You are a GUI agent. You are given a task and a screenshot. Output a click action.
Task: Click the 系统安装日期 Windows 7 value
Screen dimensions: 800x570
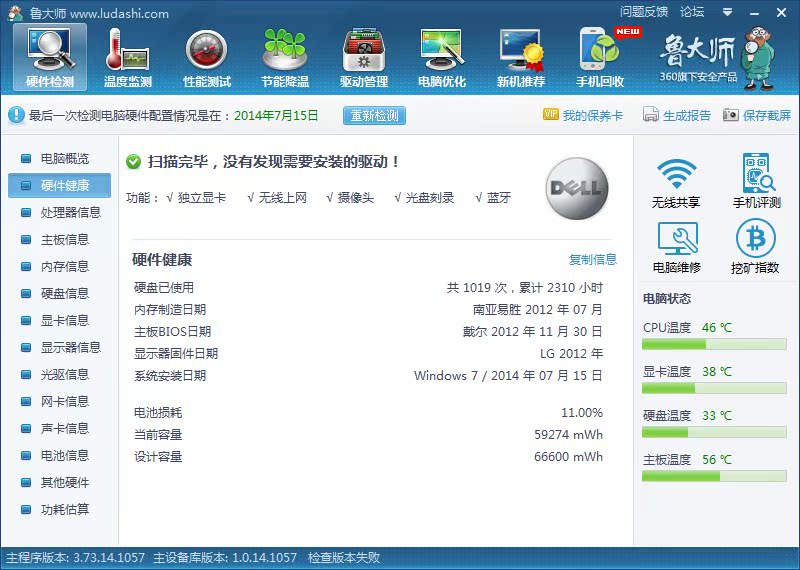[x=508, y=376]
